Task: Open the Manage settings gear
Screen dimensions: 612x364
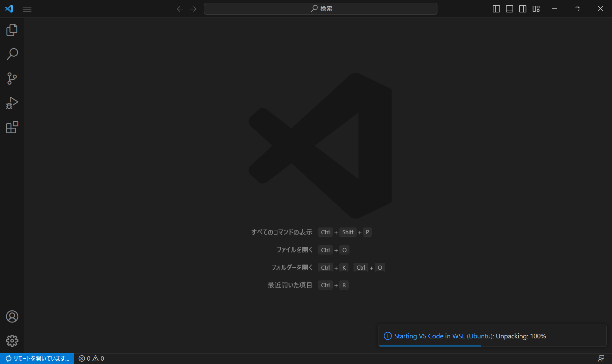Action: [x=12, y=341]
